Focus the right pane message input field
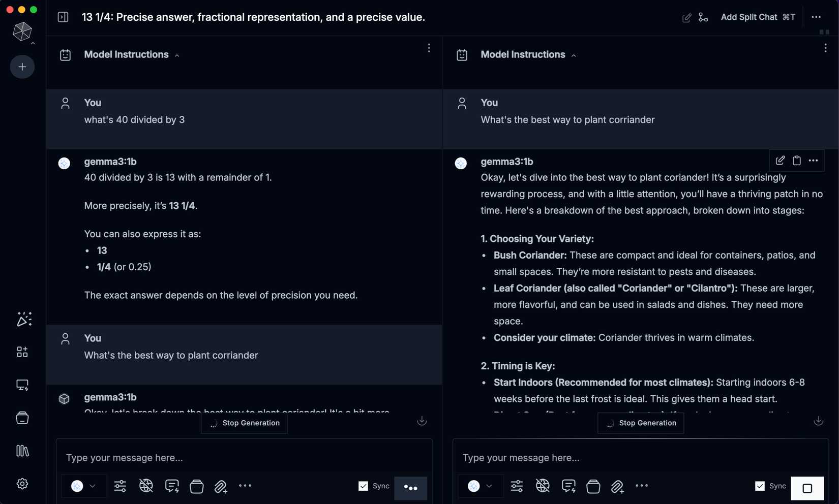Viewport: 839px width, 504px height. (x=641, y=458)
